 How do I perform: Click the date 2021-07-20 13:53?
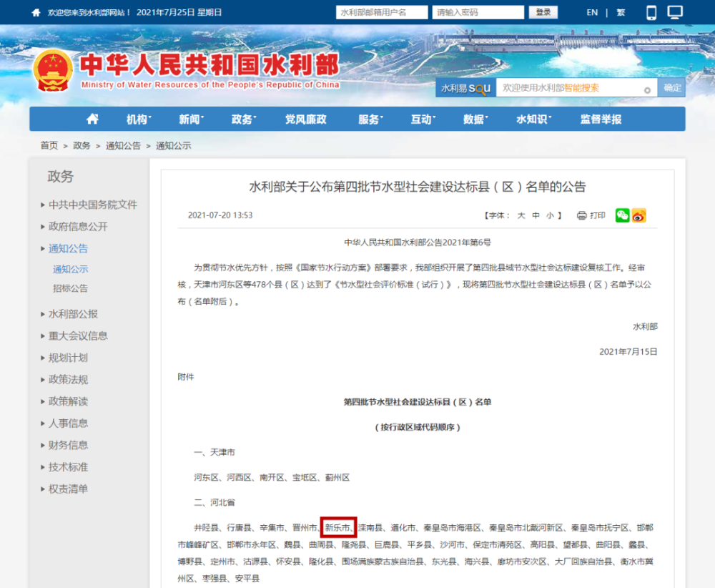(220, 215)
